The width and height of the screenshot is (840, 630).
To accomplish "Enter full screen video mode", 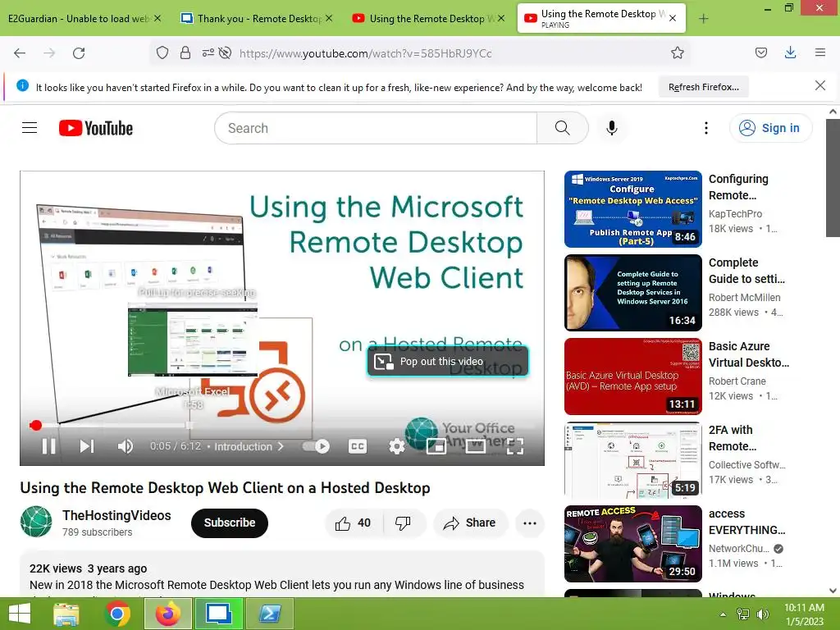I will tap(515, 446).
